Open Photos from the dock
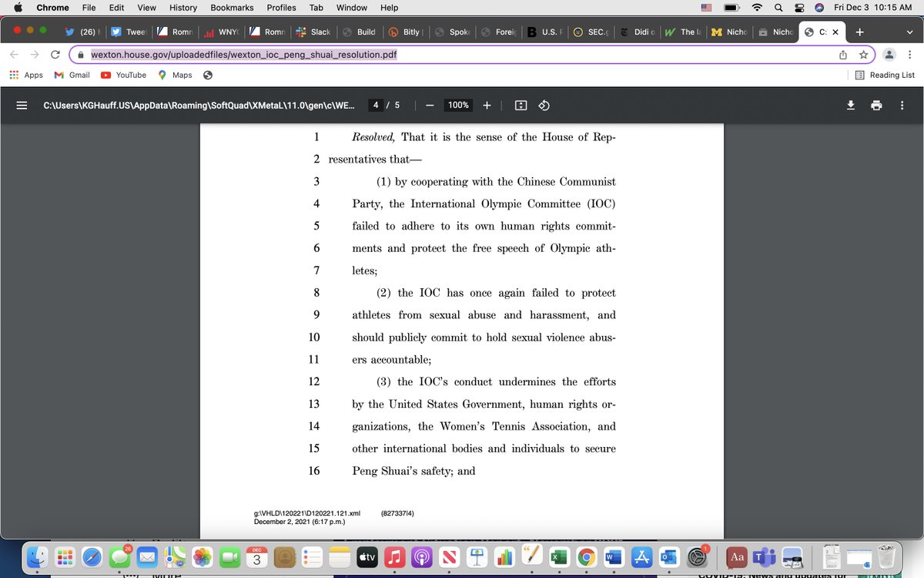The width and height of the screenshot is (924, 578). click(x=202, y=557)
